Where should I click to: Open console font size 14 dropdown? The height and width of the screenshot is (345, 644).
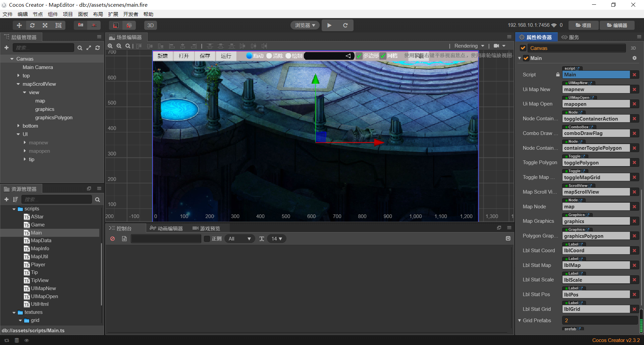pos(277,239)
